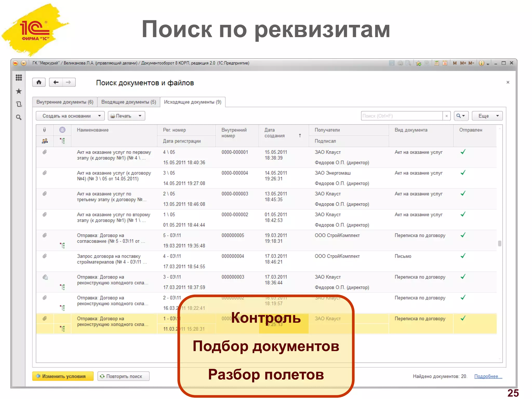The width and height of the screenshot is (532, 399).
Task: Click the paperclip column header icon
Action: tap(44, 130)
